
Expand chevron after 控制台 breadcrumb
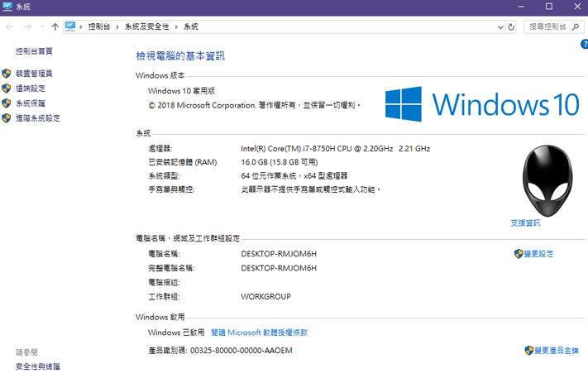coord(117,26)
